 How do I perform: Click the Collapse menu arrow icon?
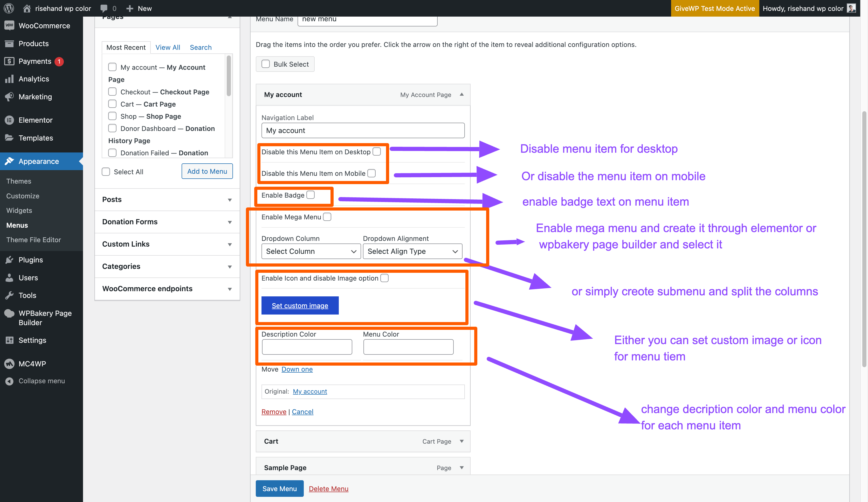9,381
